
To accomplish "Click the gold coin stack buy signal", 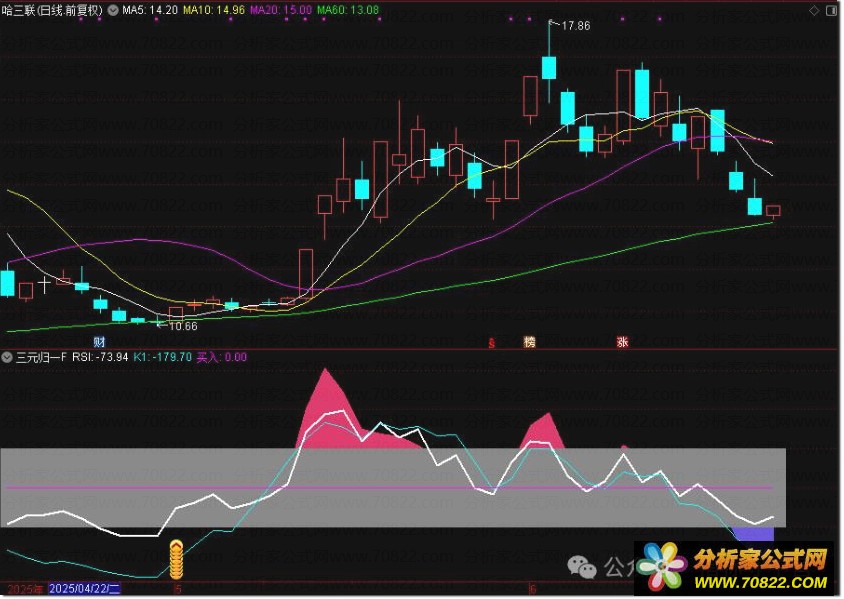I will (176, 560).
